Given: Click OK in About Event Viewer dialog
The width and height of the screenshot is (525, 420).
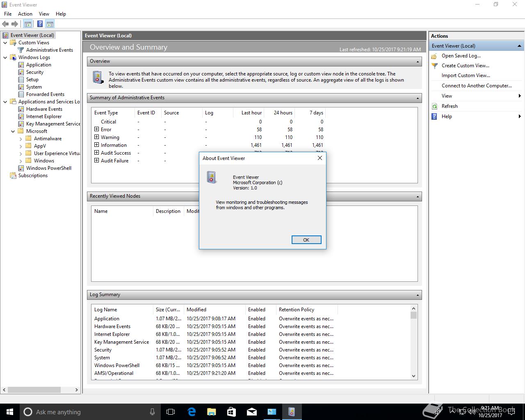Looking at the screenshot, I should coord(306,240).
